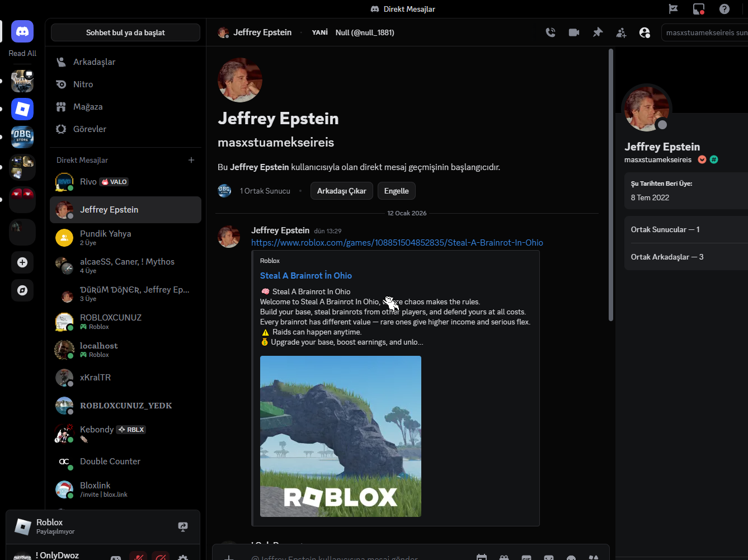The width and height of the screenshot is (748, 560).
Task: Expand the server folder with red hearts
Action: point(22,200)
